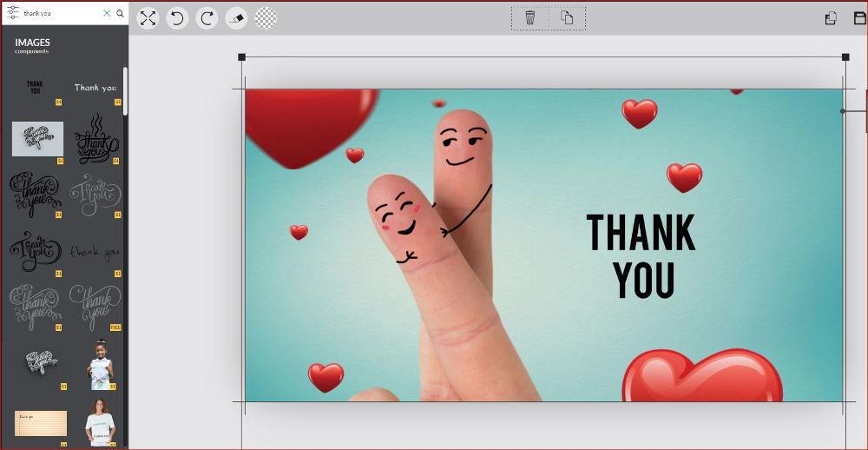Click the FREE price tag badge

pos(115,328)
